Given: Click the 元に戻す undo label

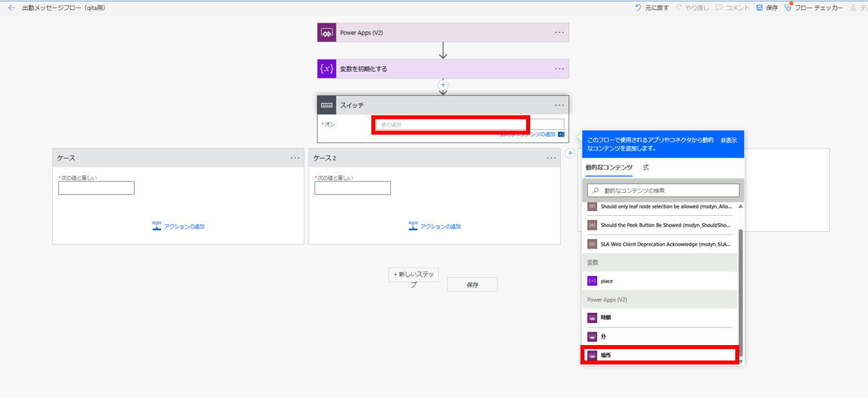Looking at the screenshot, I should [657, 8].
